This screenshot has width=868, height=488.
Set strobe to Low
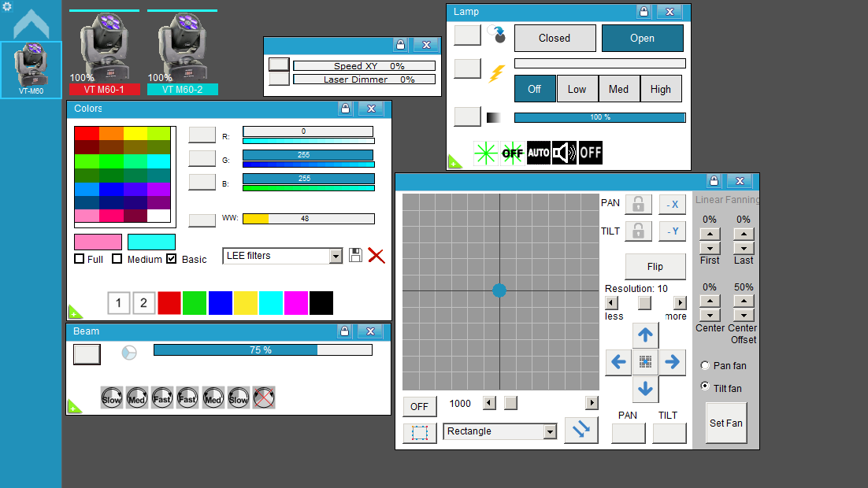(577, 89)
